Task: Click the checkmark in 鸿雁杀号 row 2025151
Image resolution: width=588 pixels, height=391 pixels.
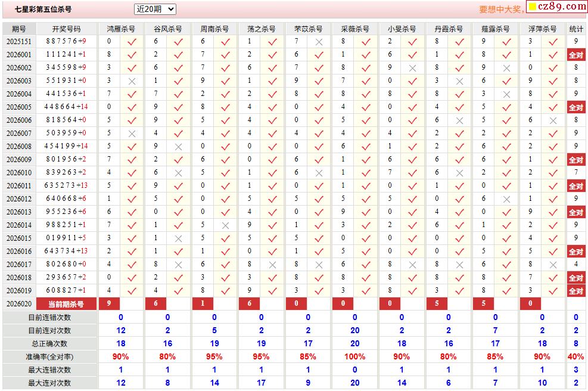Action: click(132, 42)
